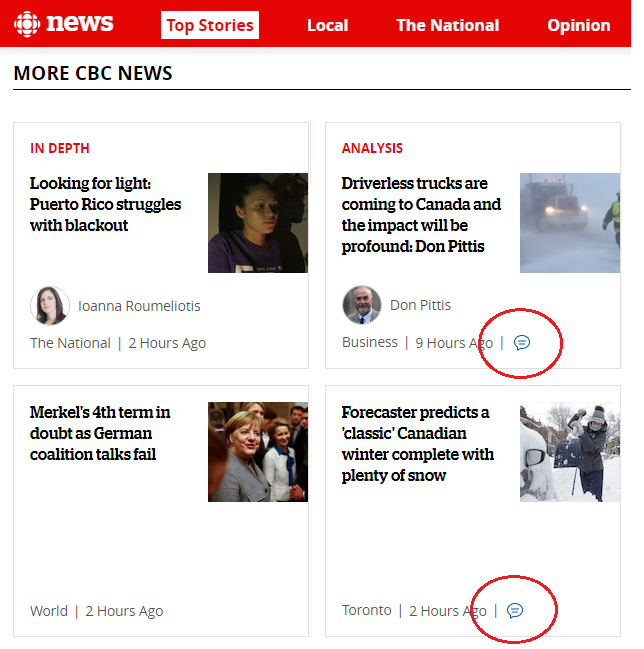Click the Merkel photo thumbnail
Screen dimensions: 644x649
pyautogui.click(x=258, y=452)
